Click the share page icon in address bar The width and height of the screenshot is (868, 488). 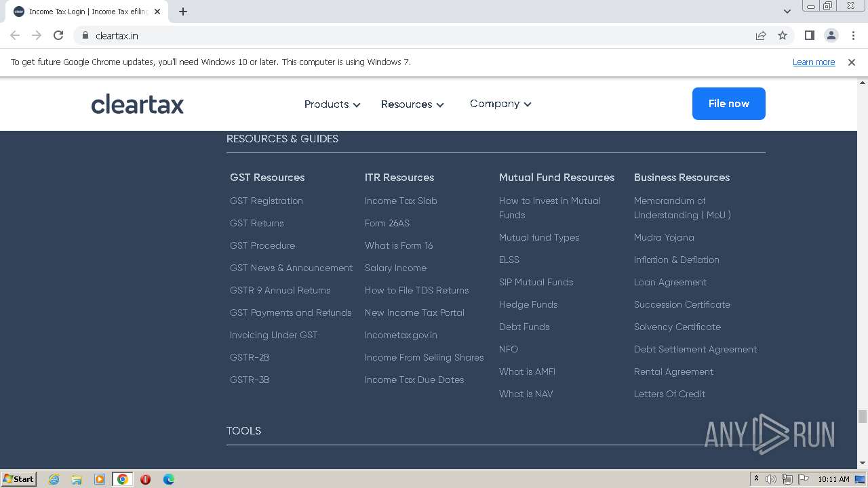pos(761,35)
